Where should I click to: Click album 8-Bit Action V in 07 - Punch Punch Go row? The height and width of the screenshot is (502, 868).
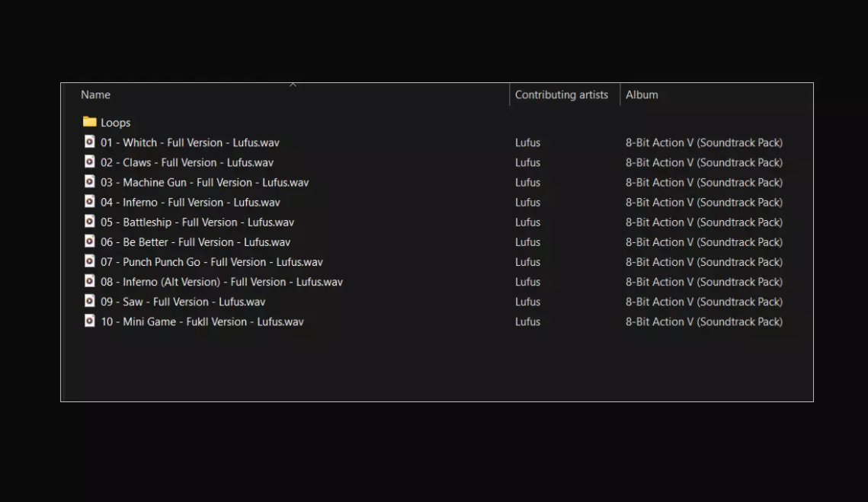(x=704, y=262)
